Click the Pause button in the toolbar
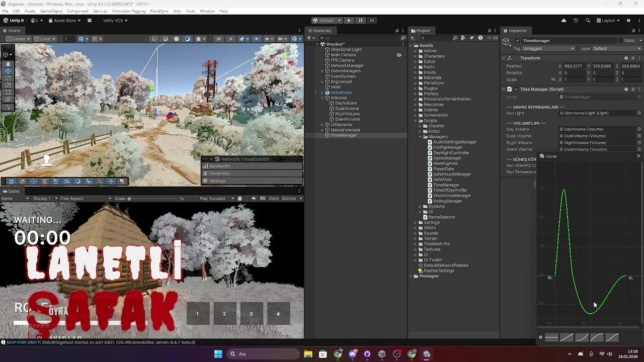This screenshot has width=644, height=362. 360,21
